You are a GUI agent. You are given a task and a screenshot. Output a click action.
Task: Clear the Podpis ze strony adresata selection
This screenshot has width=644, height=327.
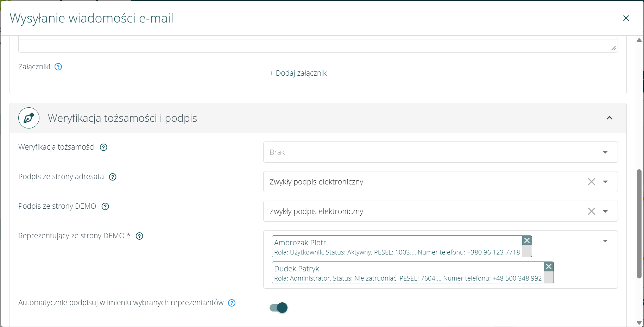[591, 182]
